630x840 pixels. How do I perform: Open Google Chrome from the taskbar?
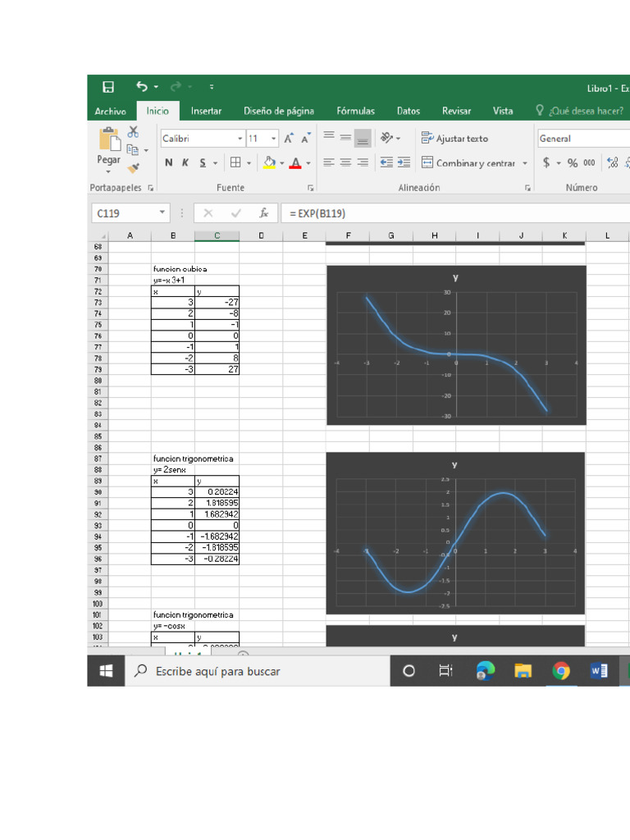click(x=561, y=671)
